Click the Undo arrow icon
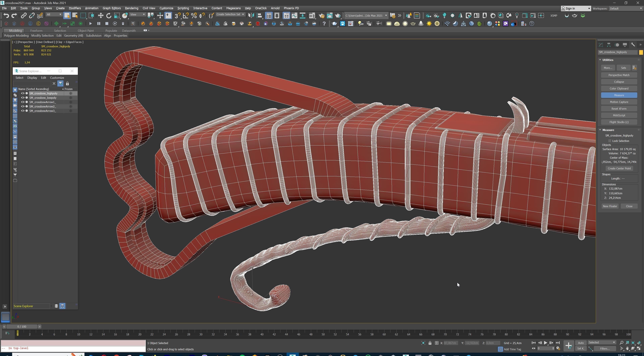 coord(6,15)
